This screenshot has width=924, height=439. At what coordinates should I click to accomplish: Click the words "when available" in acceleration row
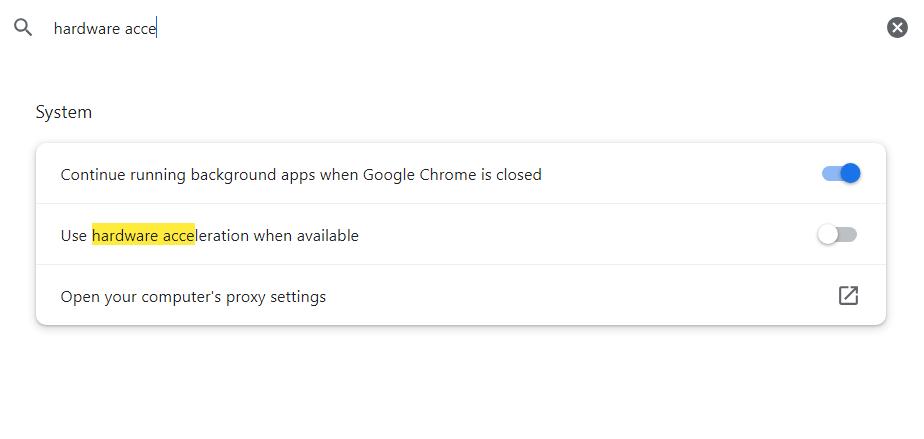pyautogui.click(x=306, y=236)
